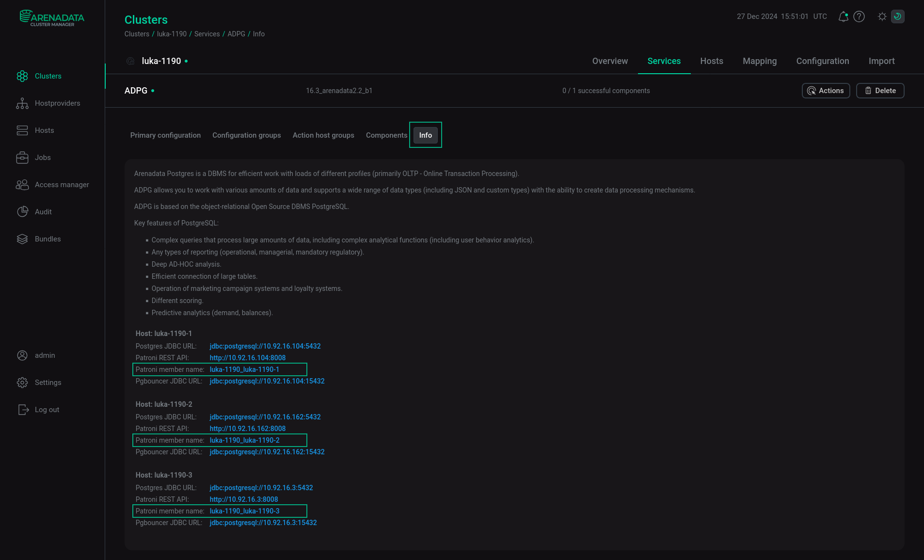Image resolution: width=924 pixels, height=560 pixels.
Task: Select the Info subtab
Action: click(426, 135)
